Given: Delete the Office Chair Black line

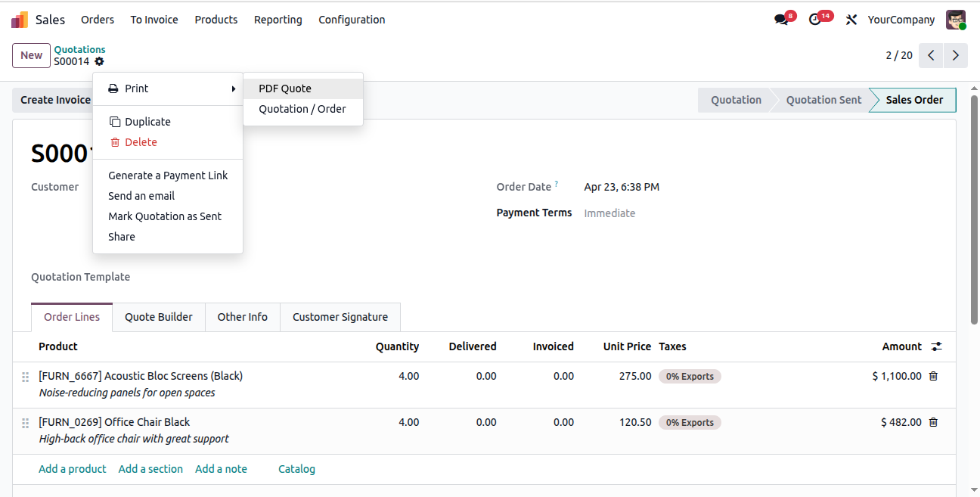Looking at the screenshot, I should [933, 422].
